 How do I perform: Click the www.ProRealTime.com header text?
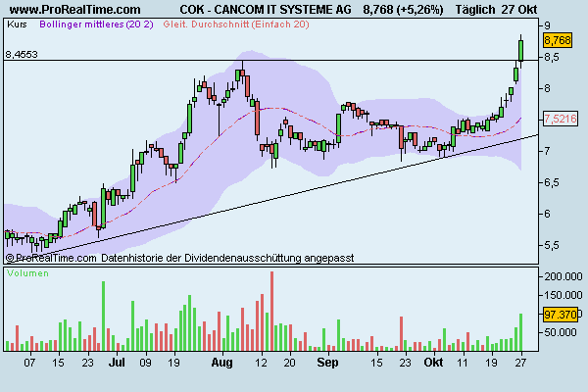point(75,9)
